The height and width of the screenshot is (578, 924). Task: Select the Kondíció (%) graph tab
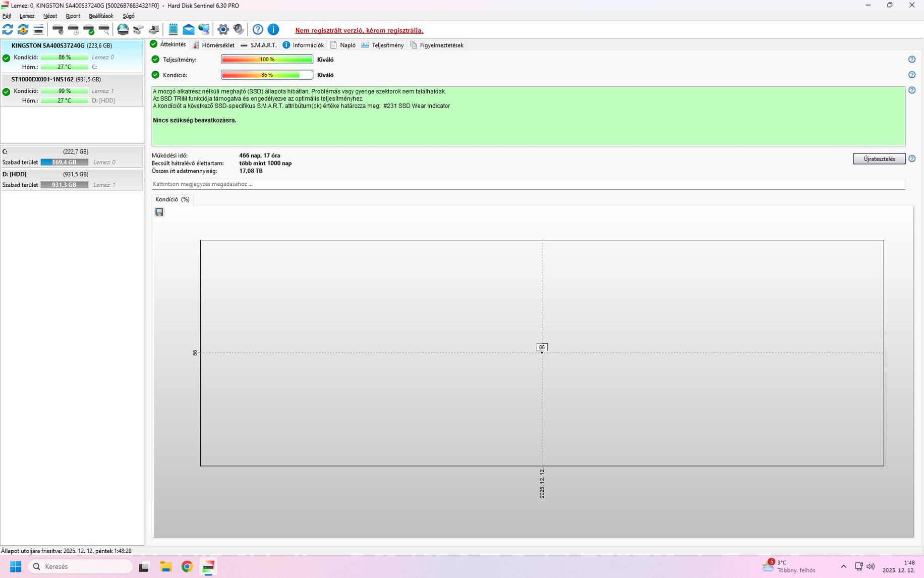coord(172,199)
